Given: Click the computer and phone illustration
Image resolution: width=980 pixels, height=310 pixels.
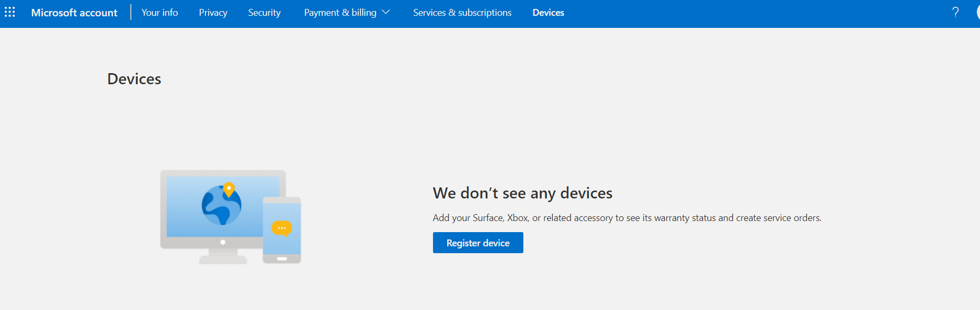Looking at the screenshot, I should (x=231, y=217).
